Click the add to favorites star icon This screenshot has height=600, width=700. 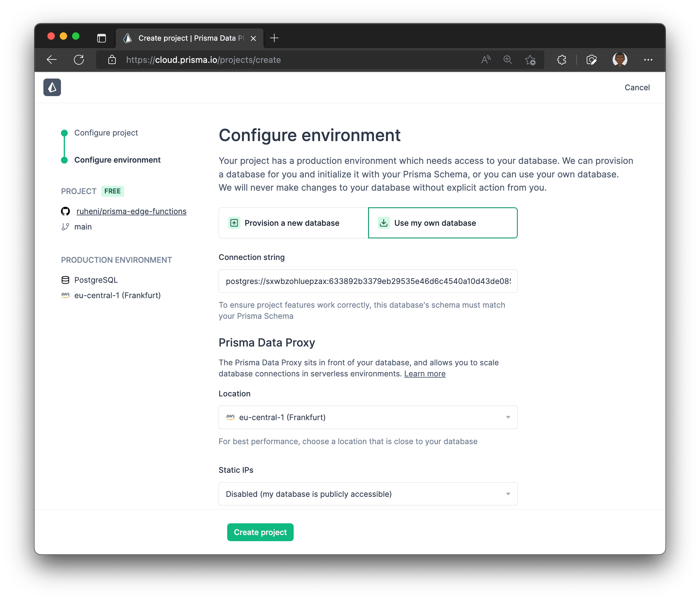click(530, 60)
